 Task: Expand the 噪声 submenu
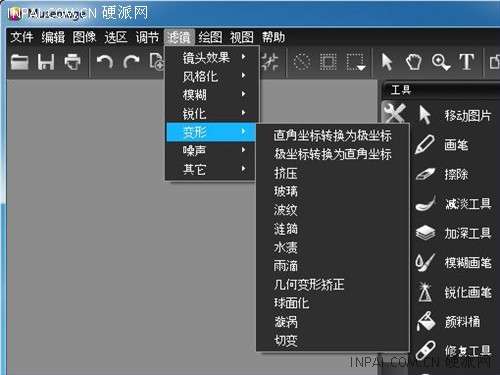(212, 151)
